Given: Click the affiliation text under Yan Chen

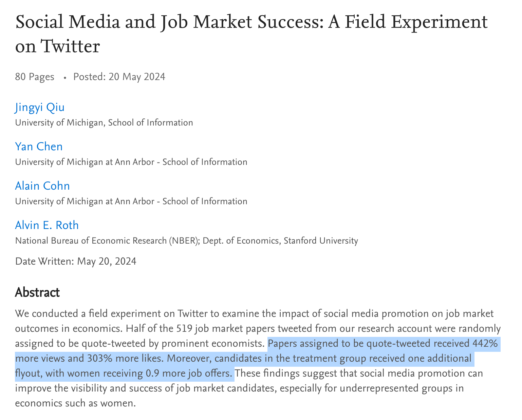Looking at the screenshot, I should (131, 162).
